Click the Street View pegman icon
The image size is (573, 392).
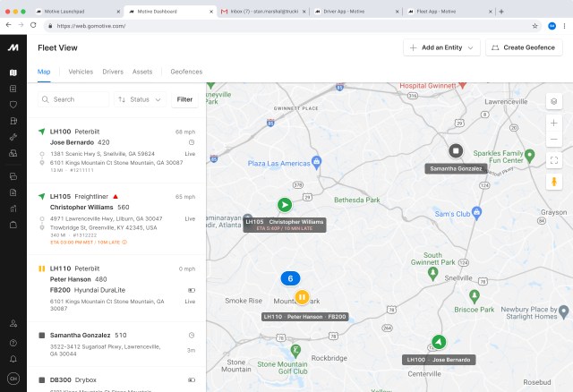pyautogui.click(x=554, y=182)
